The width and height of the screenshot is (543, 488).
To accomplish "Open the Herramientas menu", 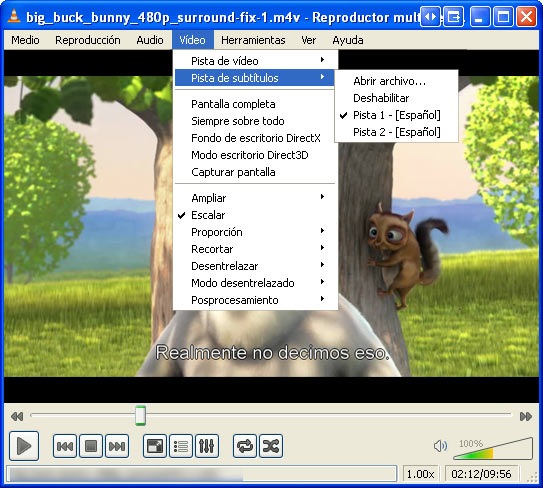I will pyautogui.click(x=253, y=40).
